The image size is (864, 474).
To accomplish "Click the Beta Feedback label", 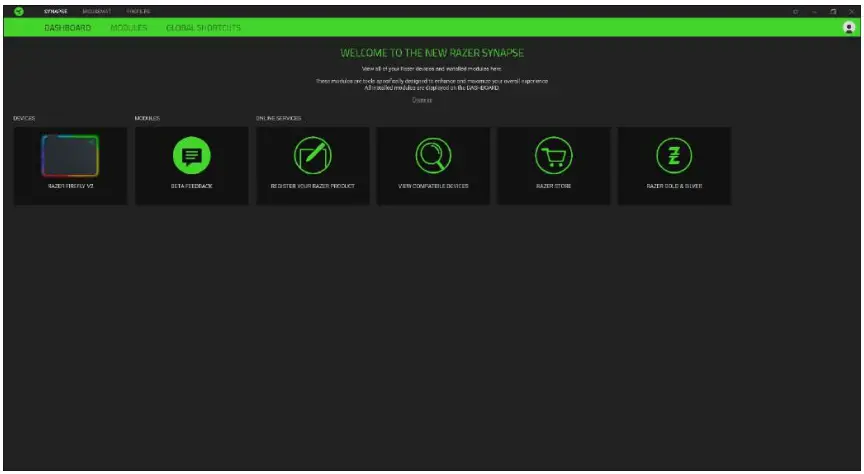I will (192, 186).
